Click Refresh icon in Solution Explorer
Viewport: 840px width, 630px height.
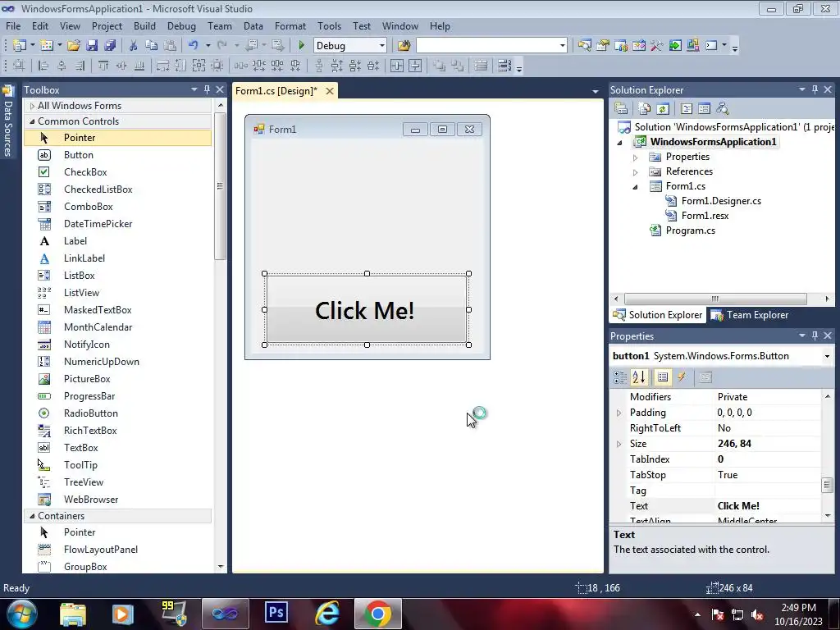click(663, 109)
